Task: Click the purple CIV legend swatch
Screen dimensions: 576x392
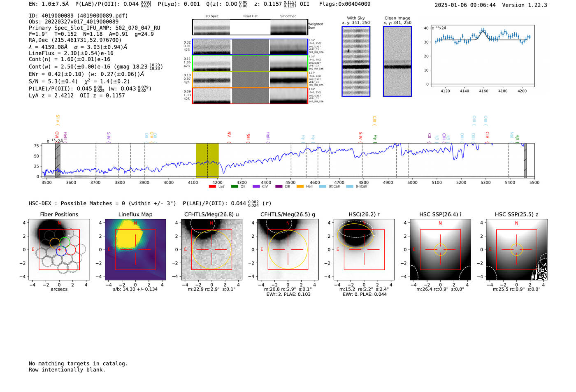Action: pyautogui.click(x=256, y=186)
